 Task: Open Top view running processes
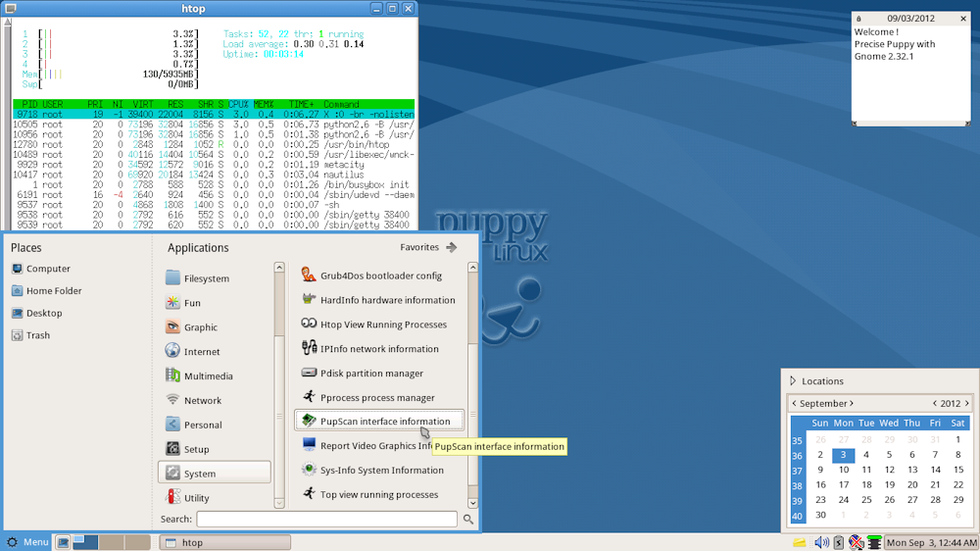point(380,495)
